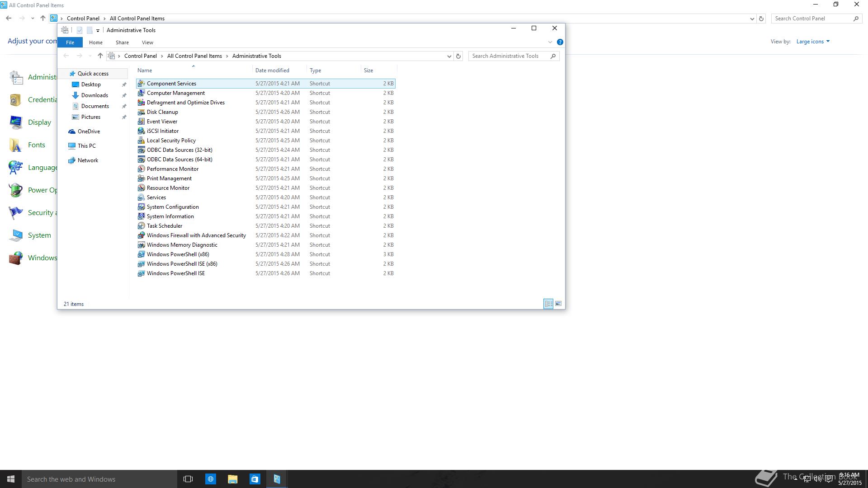Select OneDrive in navigation pane
Image resolution: width=868 pixels, height=488 pixels.
point(89,131)
